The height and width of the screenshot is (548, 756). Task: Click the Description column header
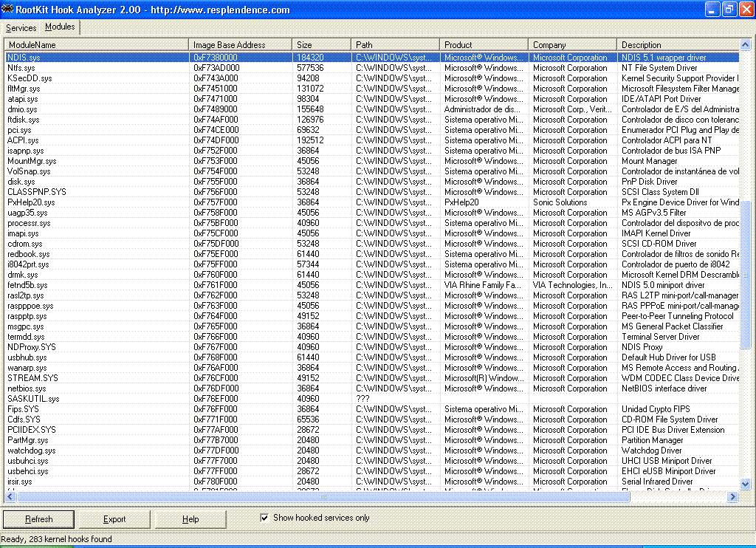[x=678, y=45]
